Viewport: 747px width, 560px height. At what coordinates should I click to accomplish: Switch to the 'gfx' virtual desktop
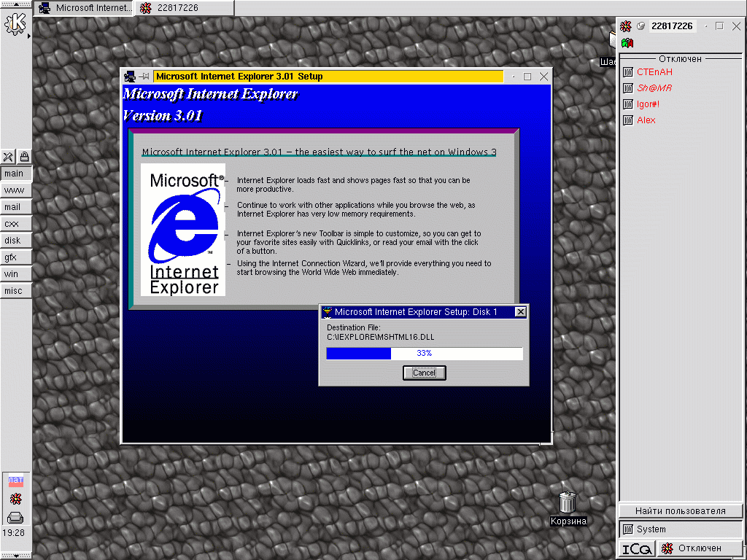(x=16, y=257)
